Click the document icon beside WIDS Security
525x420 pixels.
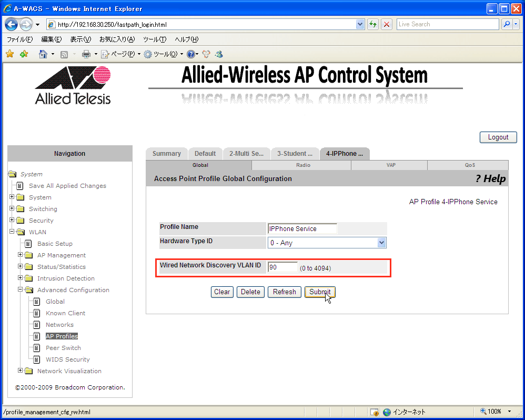point(37,359)
